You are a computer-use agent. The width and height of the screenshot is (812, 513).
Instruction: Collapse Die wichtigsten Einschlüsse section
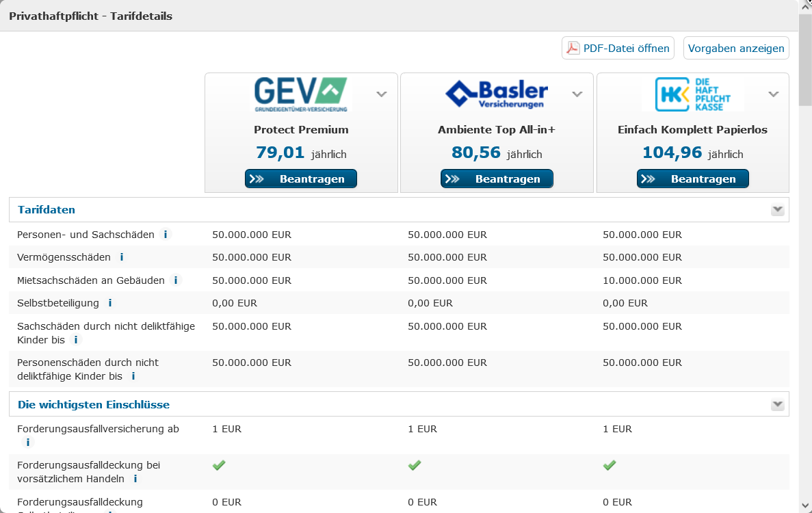(777, 404)
